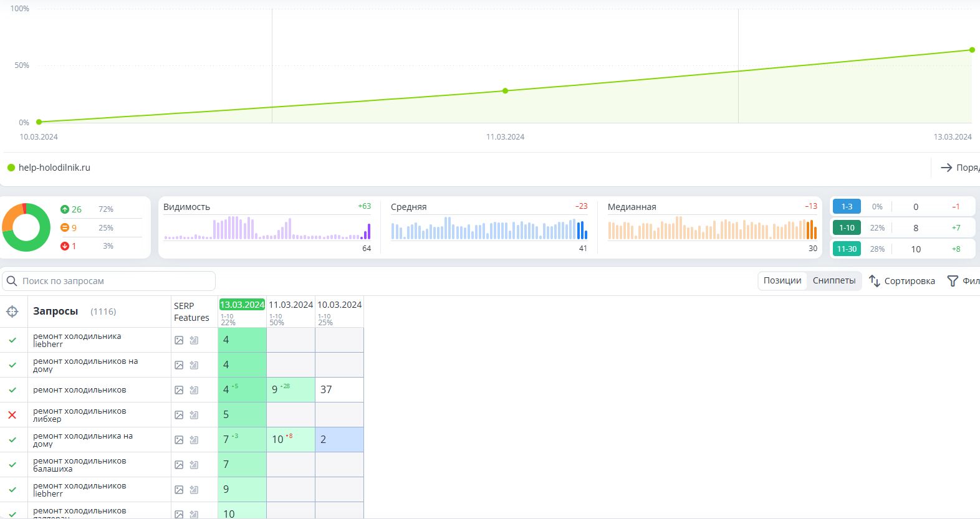The image size is (980, 519).
Task: Click the red down-arrow dropped positions icon
Action: 64,246
